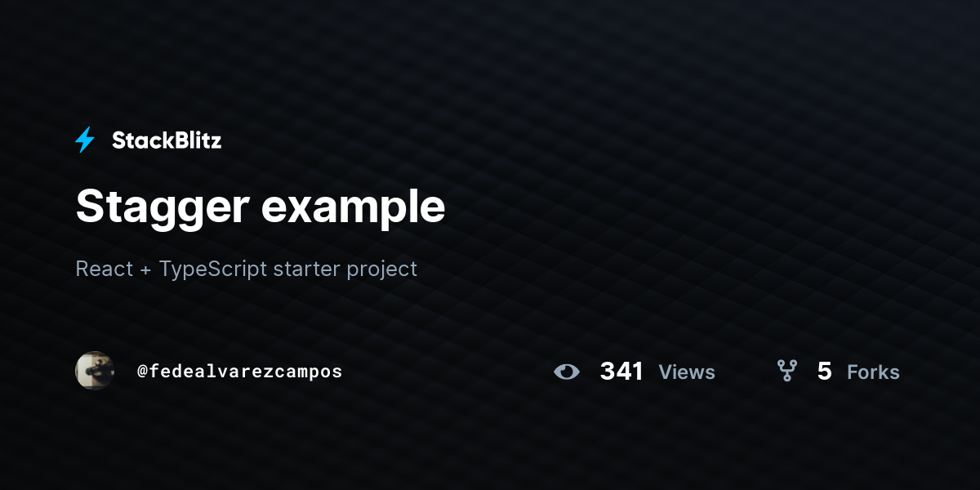Click the StackBlitz lightning bolt icon
This screenshot has height=490, width=980.
(x=85, y=140)
